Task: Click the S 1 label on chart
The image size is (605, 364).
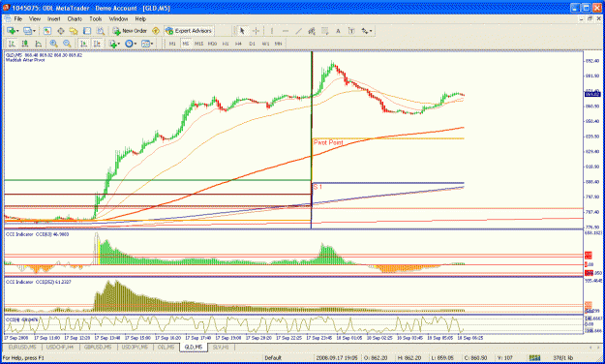Action: (318, 187)
